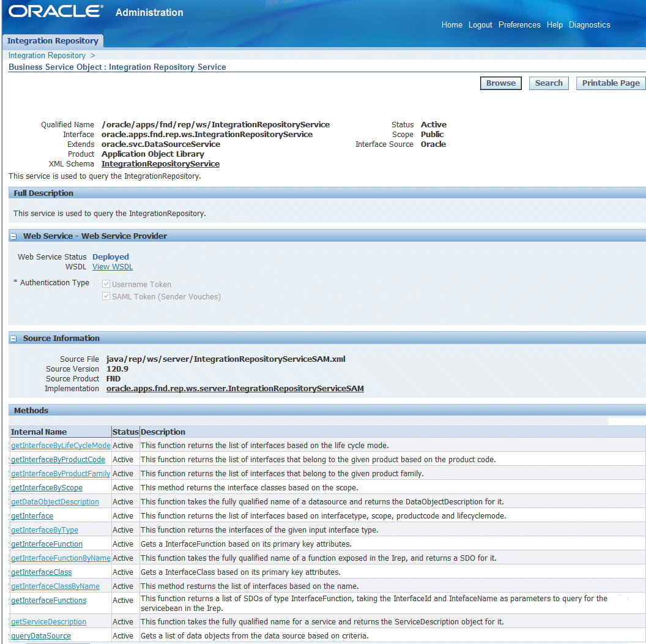Open the getInterfaceClass method link
Image resolution: width=646 pixels, height=644 pixels.
pyautogui.click(x=41, y=572)
